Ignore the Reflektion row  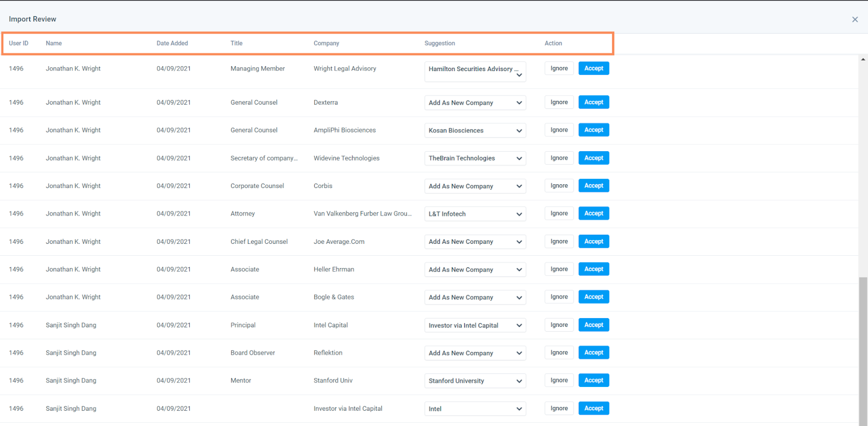559,352
